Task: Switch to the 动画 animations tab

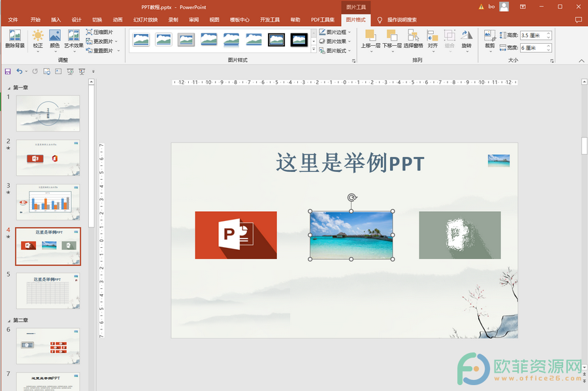Action: (x=118, y=20)
